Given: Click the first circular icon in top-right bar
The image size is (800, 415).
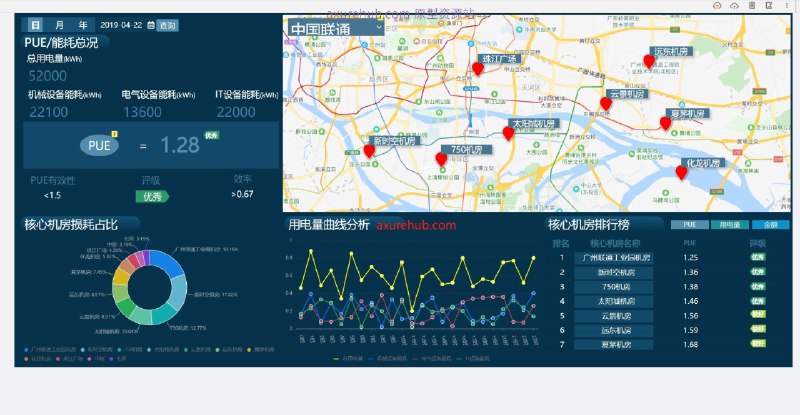Looking at the screenshot, I should 717,6.
